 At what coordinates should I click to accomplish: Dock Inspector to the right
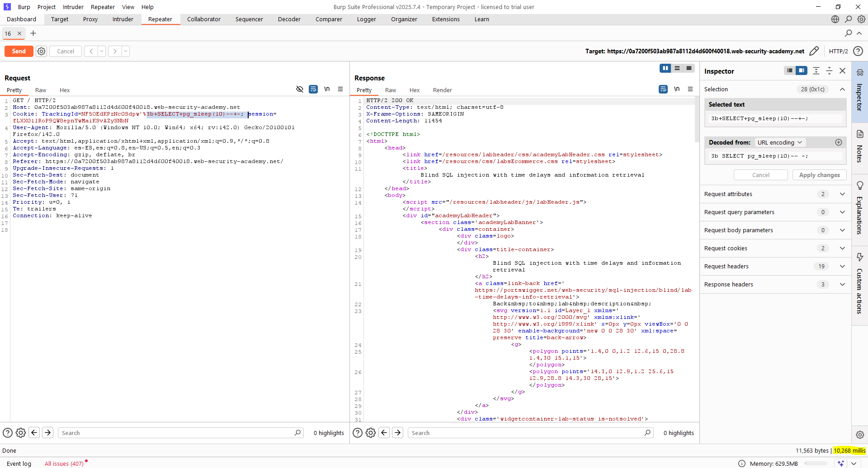(802, 70)
